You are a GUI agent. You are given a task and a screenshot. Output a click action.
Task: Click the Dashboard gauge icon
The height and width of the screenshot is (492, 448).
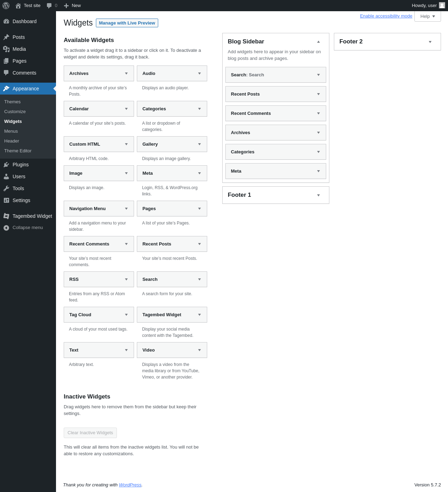point(6,21)
